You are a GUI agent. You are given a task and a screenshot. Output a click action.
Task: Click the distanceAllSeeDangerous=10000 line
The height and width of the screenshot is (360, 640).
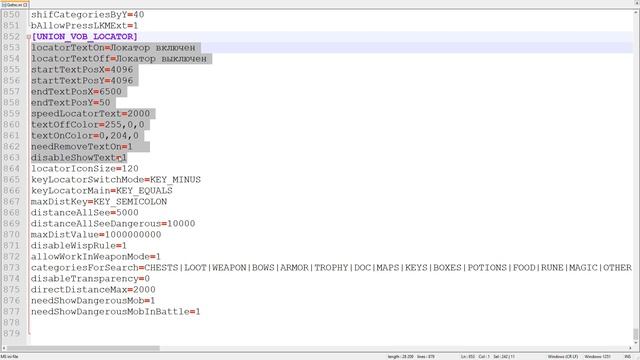tap(113, 224)
